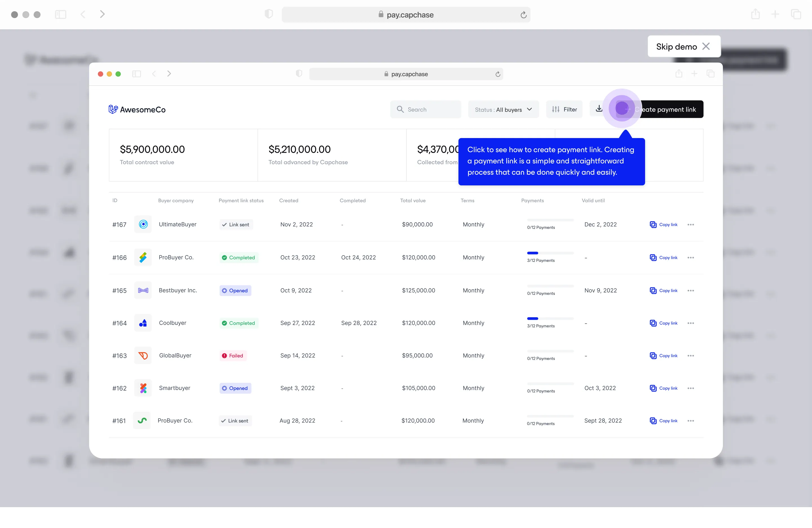Click UltimateBuyer company logo icon
812x528 pixels.
coord(143,224)
